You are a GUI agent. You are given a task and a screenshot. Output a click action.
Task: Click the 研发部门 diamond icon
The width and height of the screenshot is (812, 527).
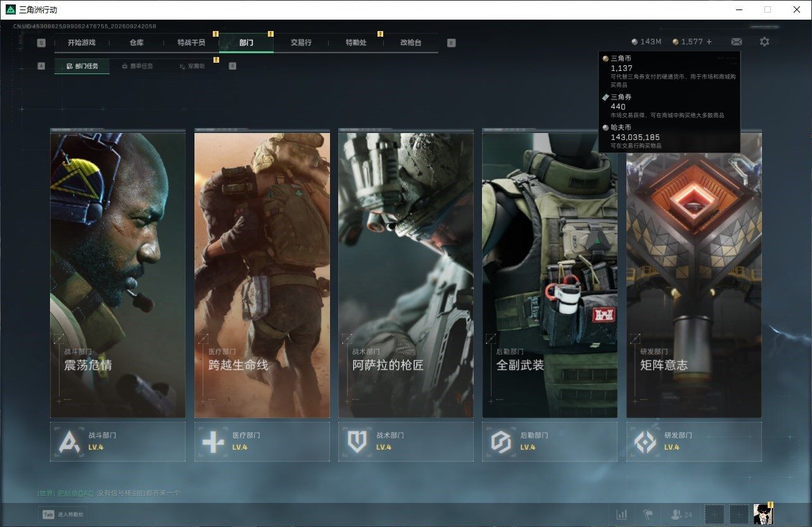tap(645, 441)
